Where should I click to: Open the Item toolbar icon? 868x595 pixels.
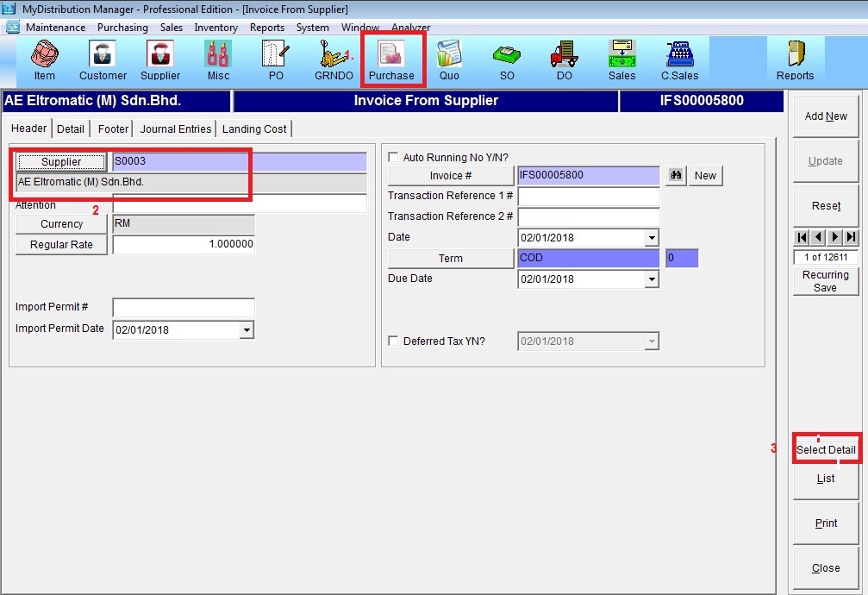coord(44,60)
